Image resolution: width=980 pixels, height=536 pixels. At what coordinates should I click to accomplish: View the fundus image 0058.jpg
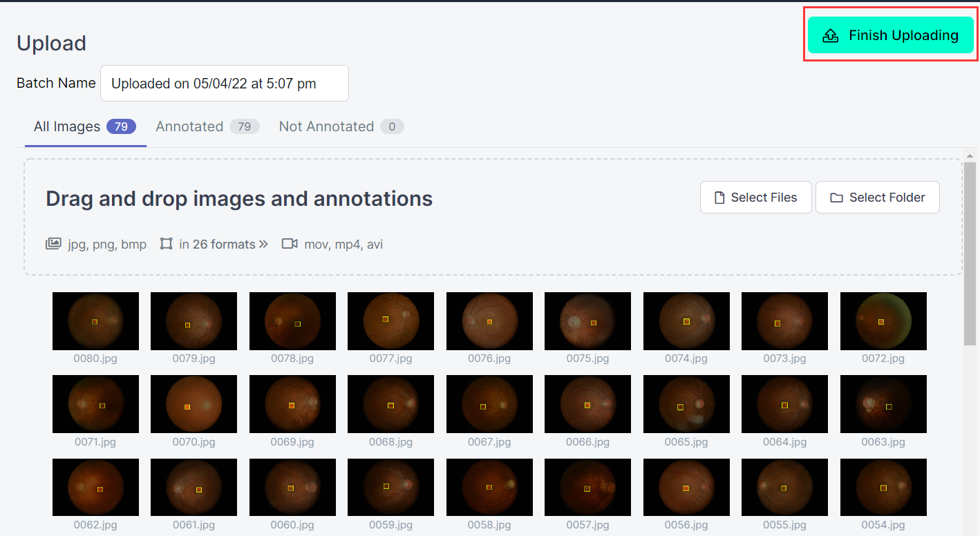click(489, 488)
